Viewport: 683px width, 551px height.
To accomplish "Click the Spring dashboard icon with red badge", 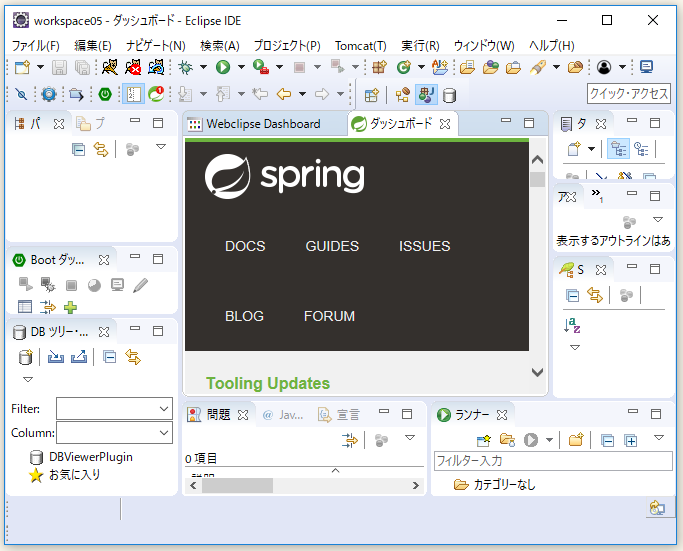I will click(156, 94).
